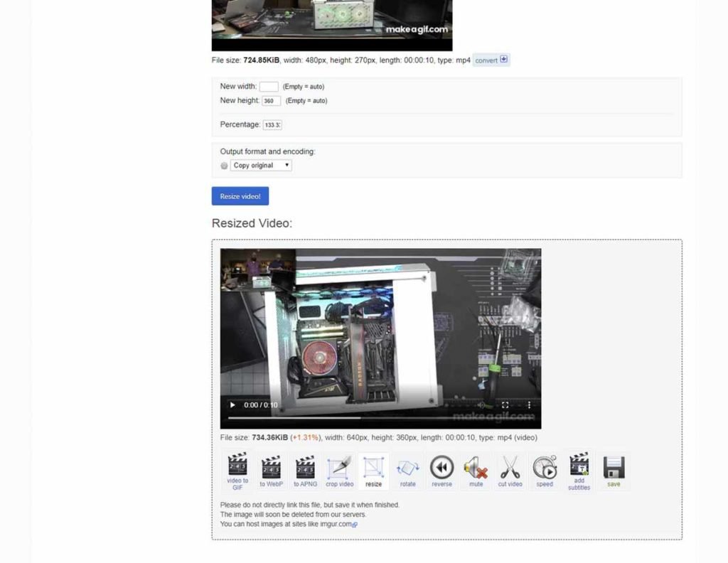Open the video to GIF tool
This screenshot has height=563, width=728.
click(237, 471)
